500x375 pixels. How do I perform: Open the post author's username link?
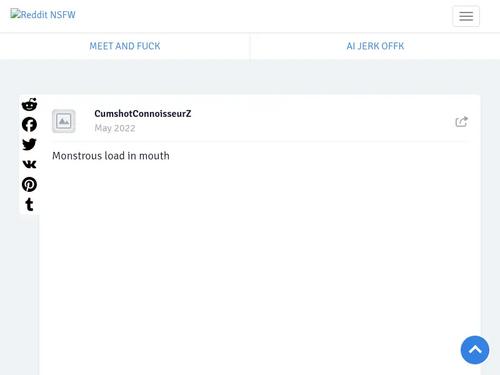143,114
